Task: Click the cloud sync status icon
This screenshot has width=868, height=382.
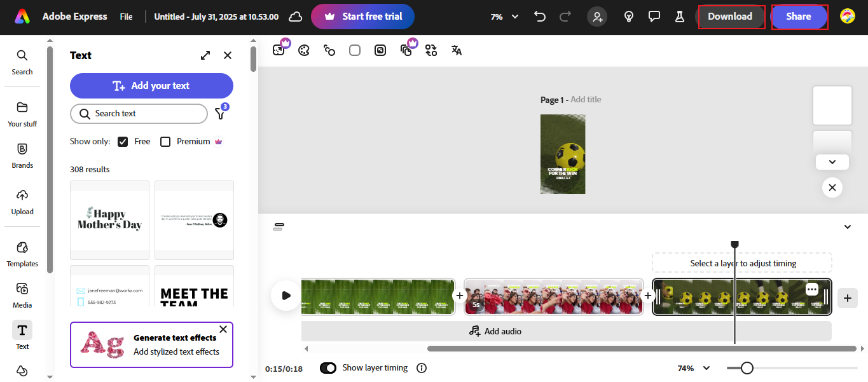Action: [x=295, y=17]
